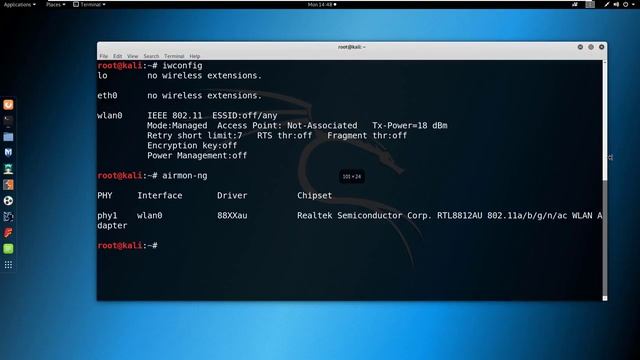Open Firefox from the dock
This screenshot has height=360, width=640.
[x=8, y=105]
